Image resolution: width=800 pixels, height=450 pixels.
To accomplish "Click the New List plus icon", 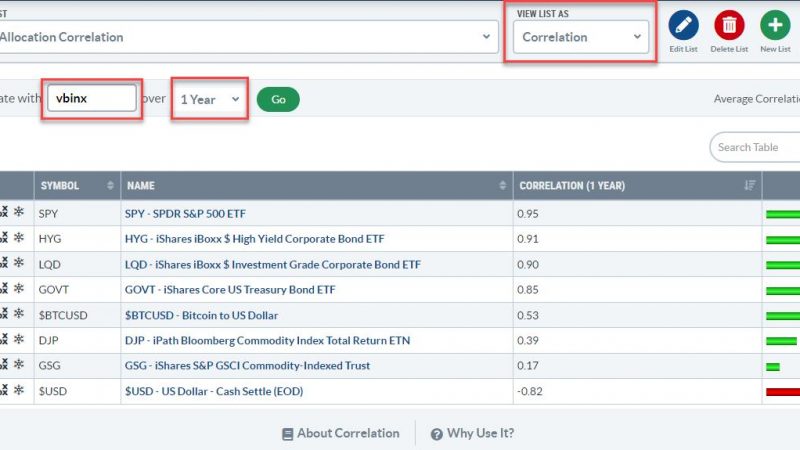I will click(x=775, y=25).
